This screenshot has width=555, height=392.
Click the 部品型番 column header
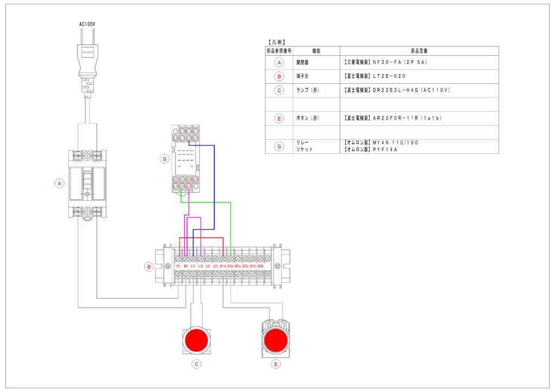419,51
